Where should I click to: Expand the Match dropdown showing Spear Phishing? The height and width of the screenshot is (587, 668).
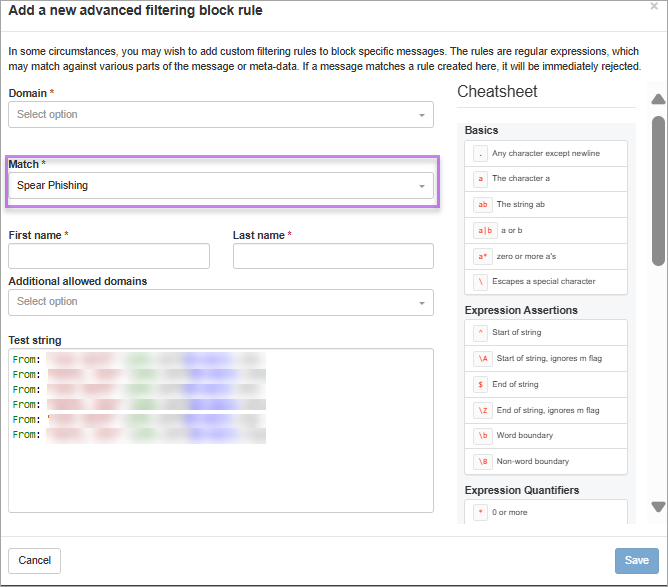pyautogui.click(x=221, y=186)
